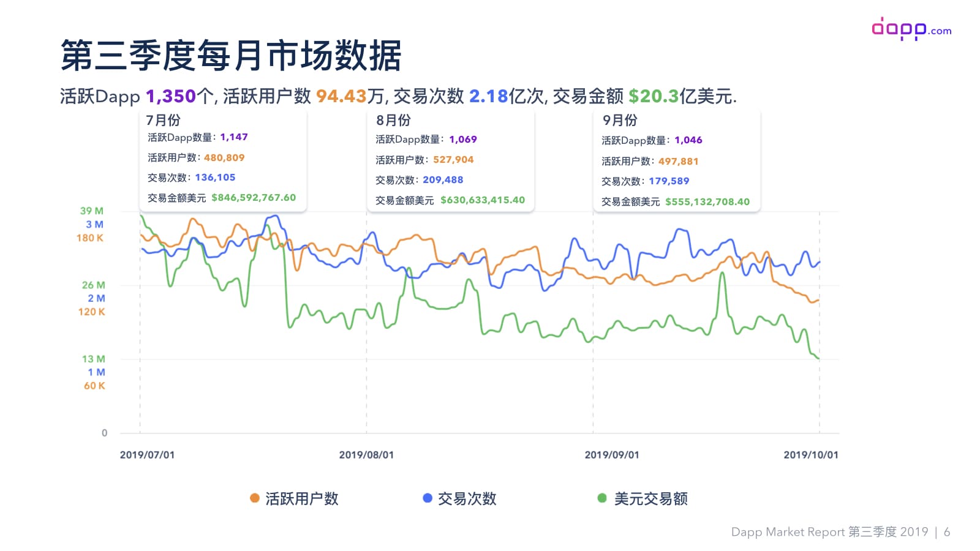The image size is (980, 551).
Task: Click August volume $630,633,415.40
Action: [x=483, y=200]
